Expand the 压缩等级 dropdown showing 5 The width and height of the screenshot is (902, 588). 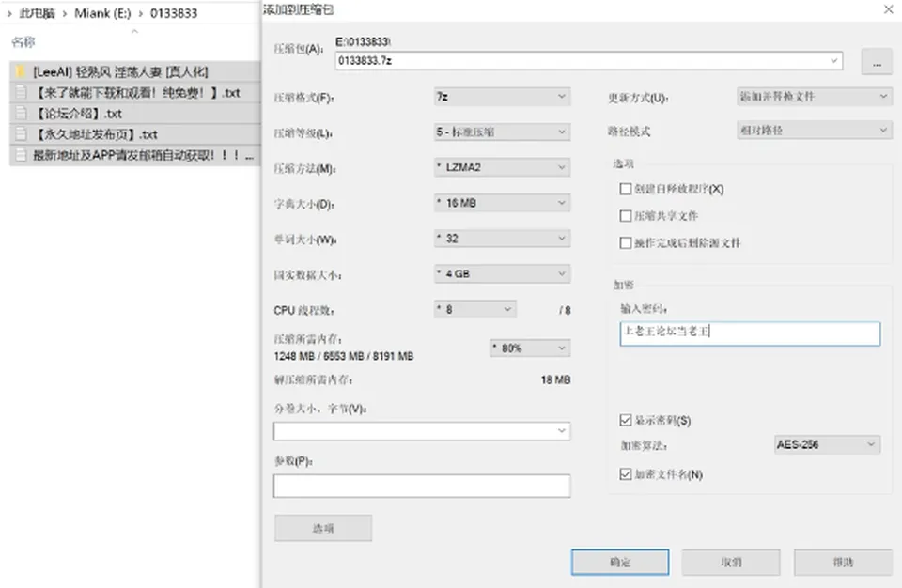click(x=502, y=132)
